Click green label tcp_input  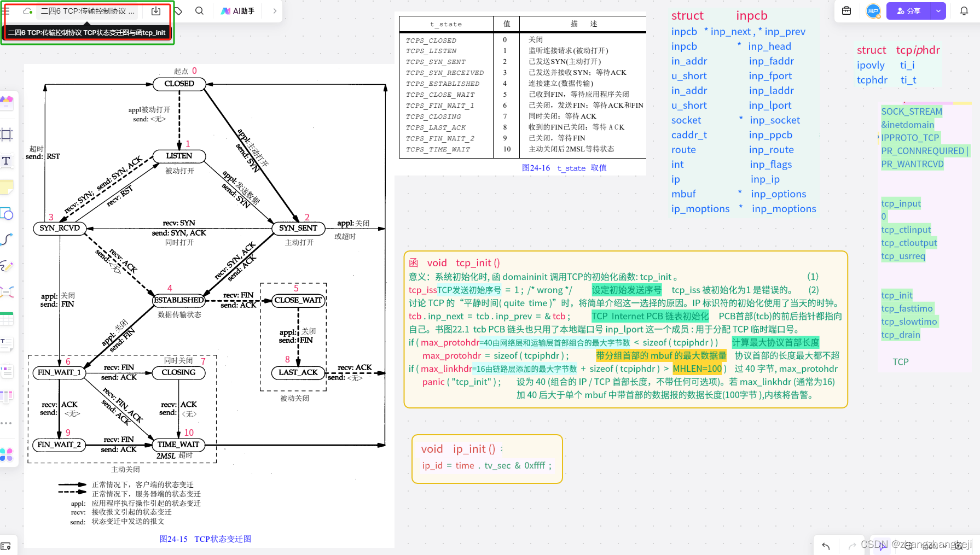click(901, 203)
